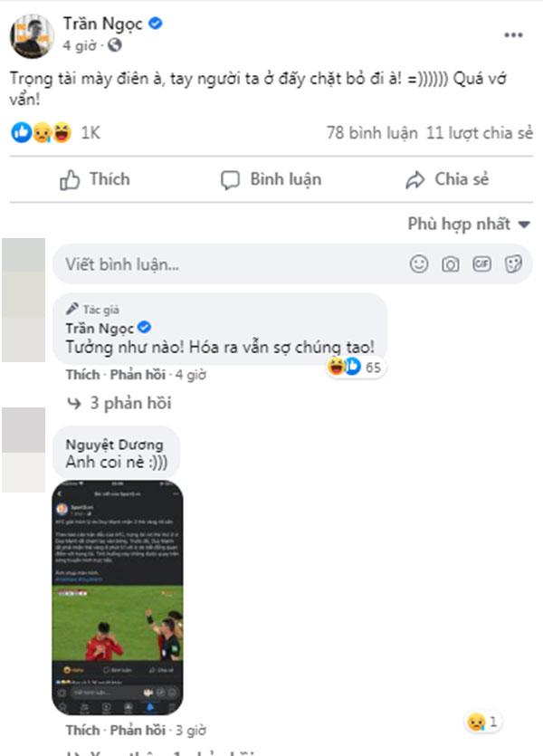Share the post via Chia sẻ
The height and width of the screenshot is (756, 543).
pyautogui.click(x=447, y=179)
